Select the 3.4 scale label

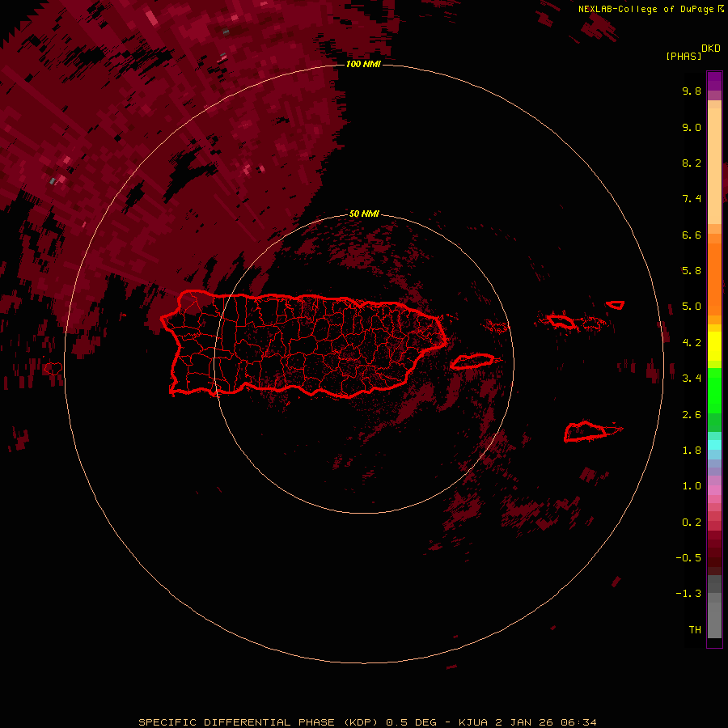[692, 379]
